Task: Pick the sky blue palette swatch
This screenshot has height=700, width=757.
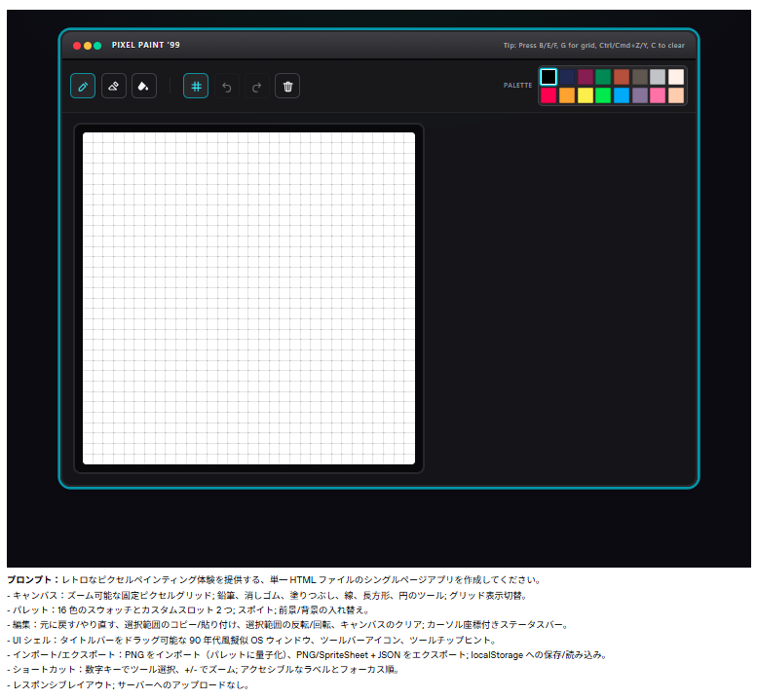Action: pyautogui.click(x=622, y=95)
